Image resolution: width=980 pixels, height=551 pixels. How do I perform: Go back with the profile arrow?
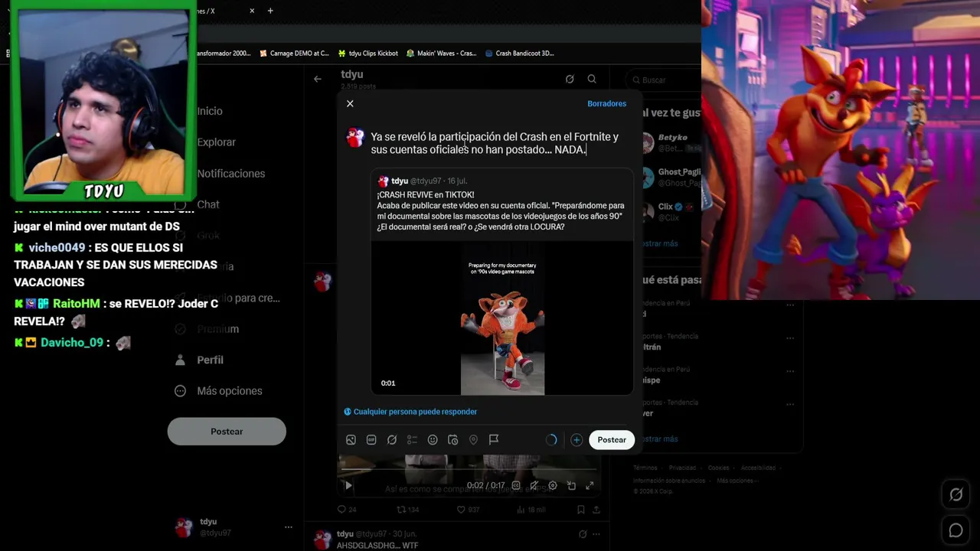[x=318, y=79]
